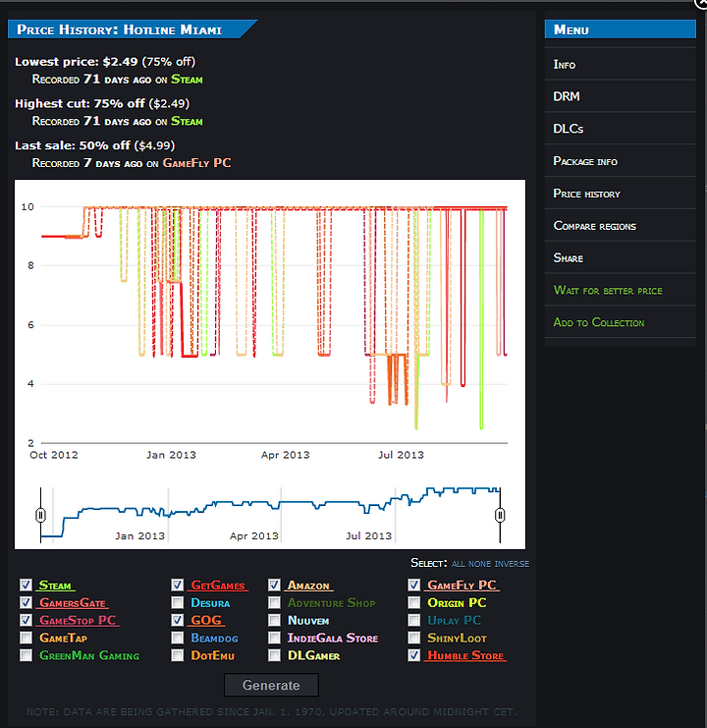
Task: Click the left range slider handle
Action: pos(40,515)
